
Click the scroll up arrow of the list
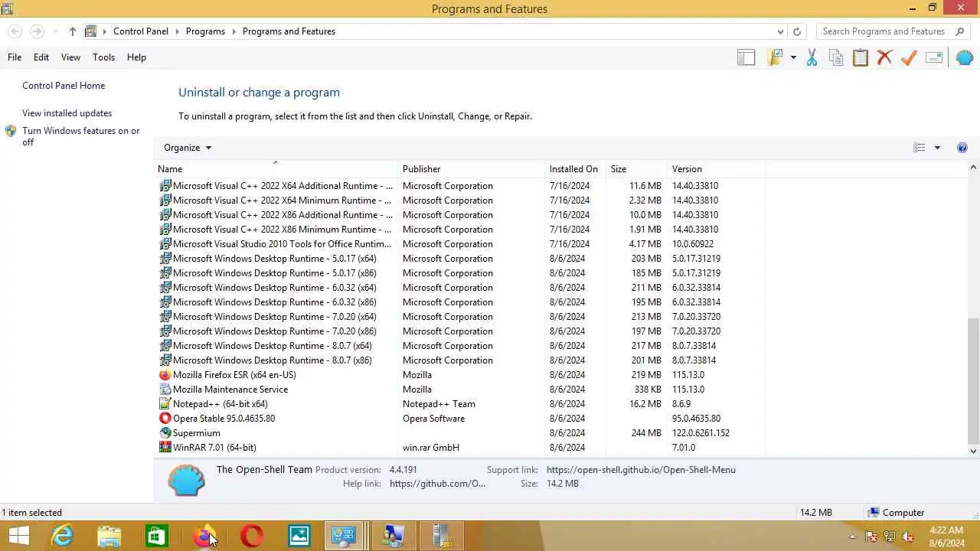(973, 168)
